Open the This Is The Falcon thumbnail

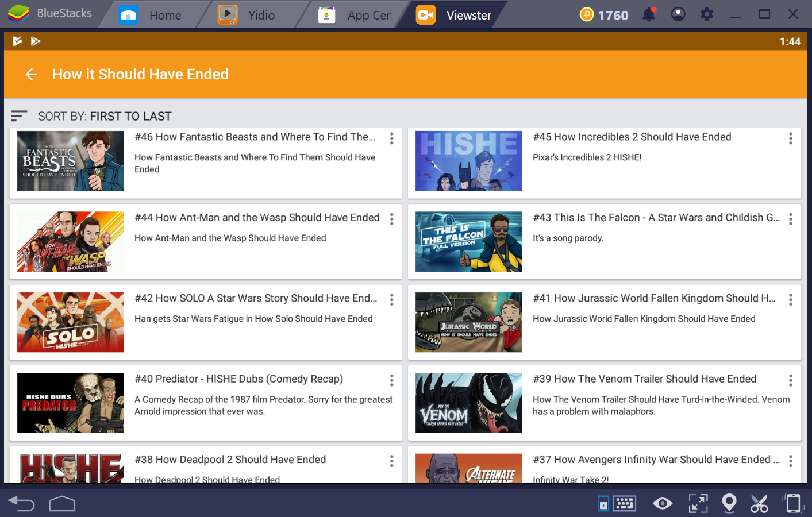(x=469, y=241)
